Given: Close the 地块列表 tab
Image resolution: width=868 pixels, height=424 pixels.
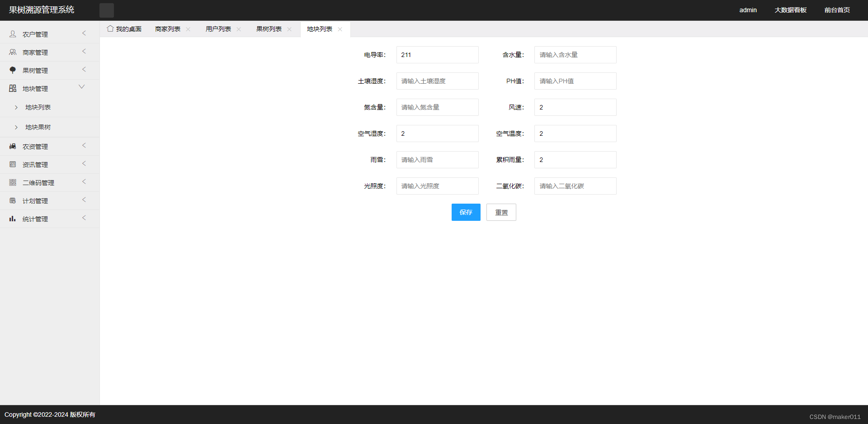Looking at the screenshot, I should (340, 29).
